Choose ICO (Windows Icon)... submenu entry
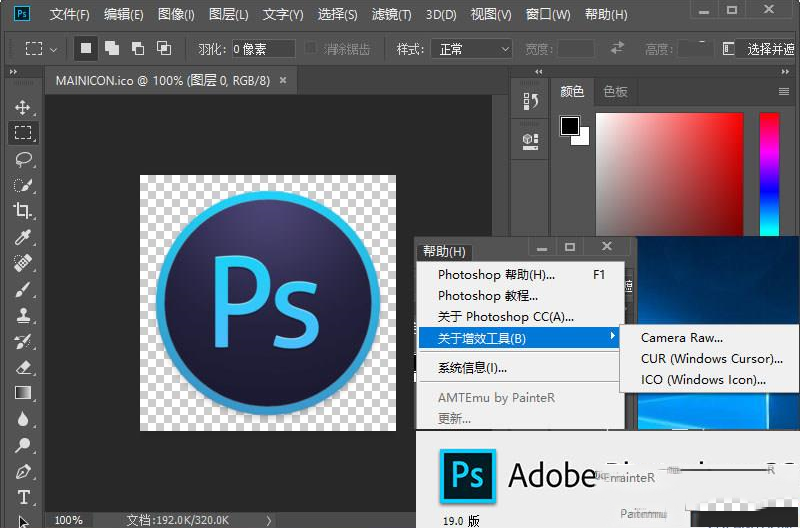This screenshot has width=800, height=528. coord(710,380)
